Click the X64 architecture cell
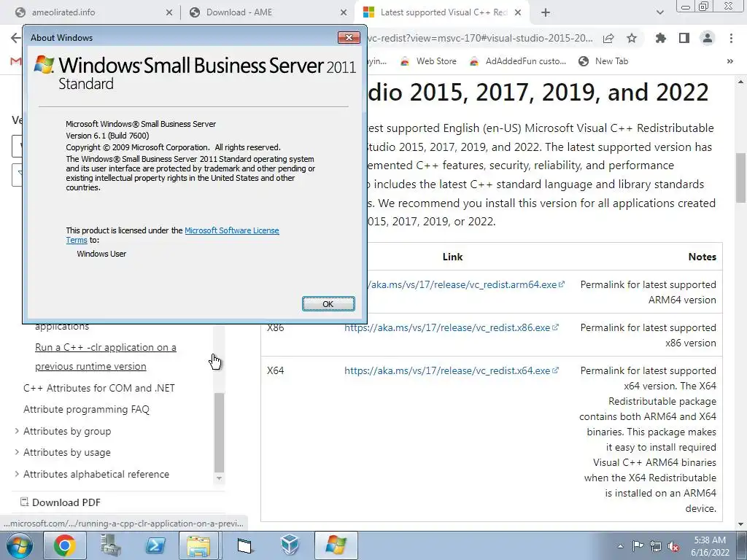The height and width of the screenshot is (560, 747). [x=275, y=370]
